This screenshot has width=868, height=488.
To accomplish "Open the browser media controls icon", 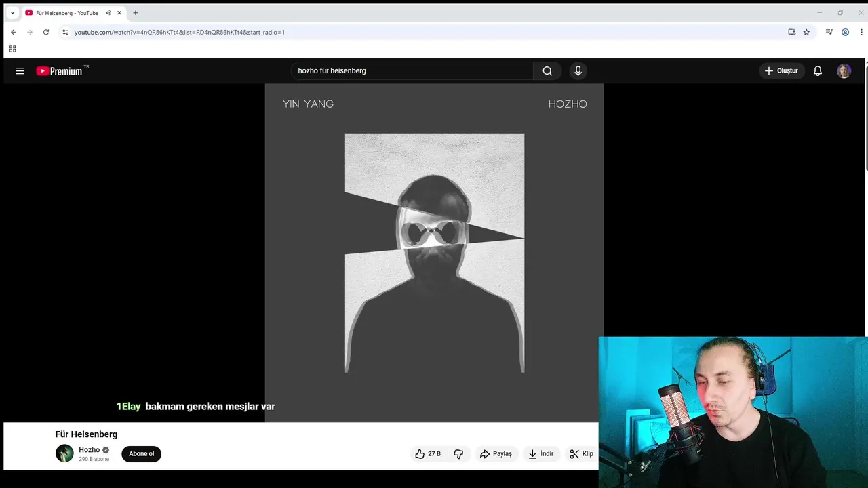I will click(x=829, y=32).
